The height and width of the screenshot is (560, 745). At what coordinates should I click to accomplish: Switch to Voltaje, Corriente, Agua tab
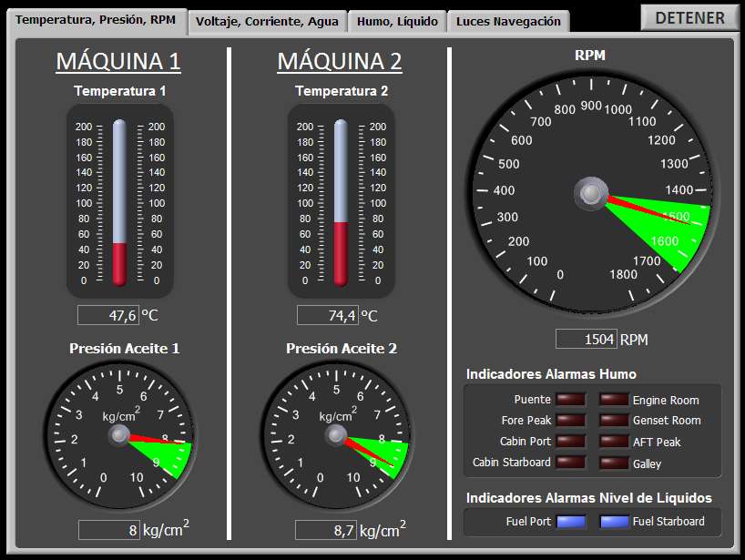pyautogui.click(x=267, y=22)
